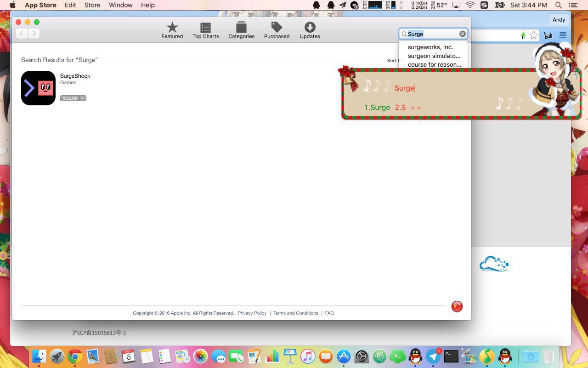Open the Store menu

92,5
